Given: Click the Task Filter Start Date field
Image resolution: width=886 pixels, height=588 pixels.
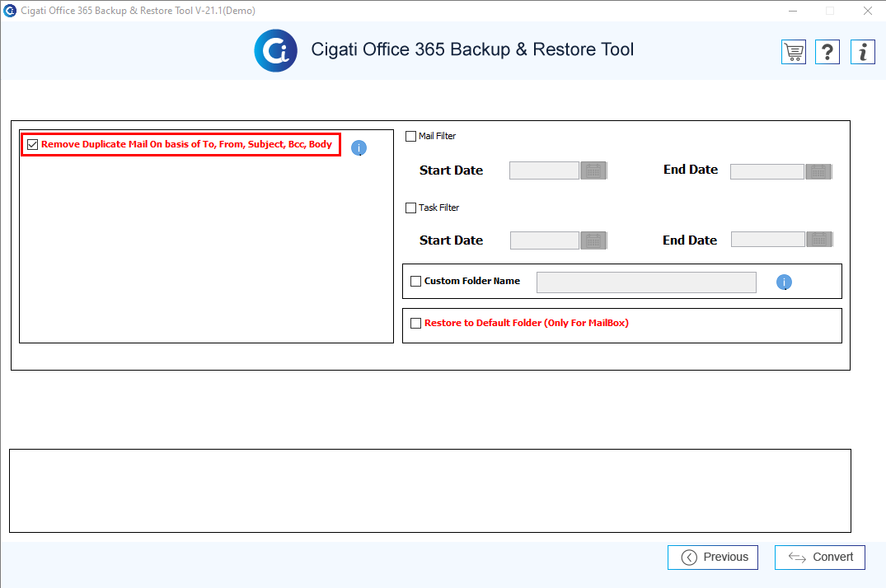Looking at the screenshot, I should [545, 240].
